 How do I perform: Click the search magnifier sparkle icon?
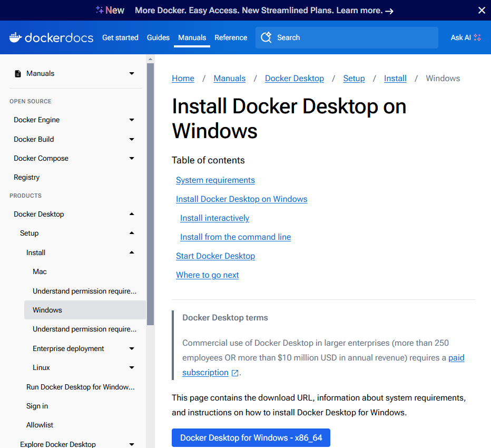coord(266,37)
